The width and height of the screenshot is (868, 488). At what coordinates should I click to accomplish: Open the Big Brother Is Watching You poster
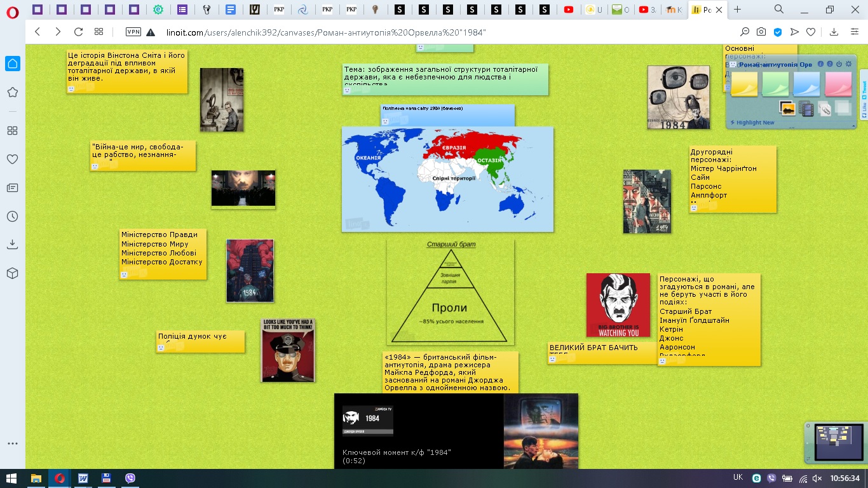(618, 305)
